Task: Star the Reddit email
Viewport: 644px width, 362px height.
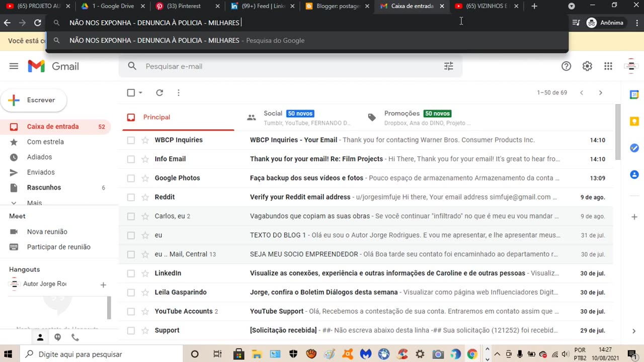Action: (x=145, y=197)
